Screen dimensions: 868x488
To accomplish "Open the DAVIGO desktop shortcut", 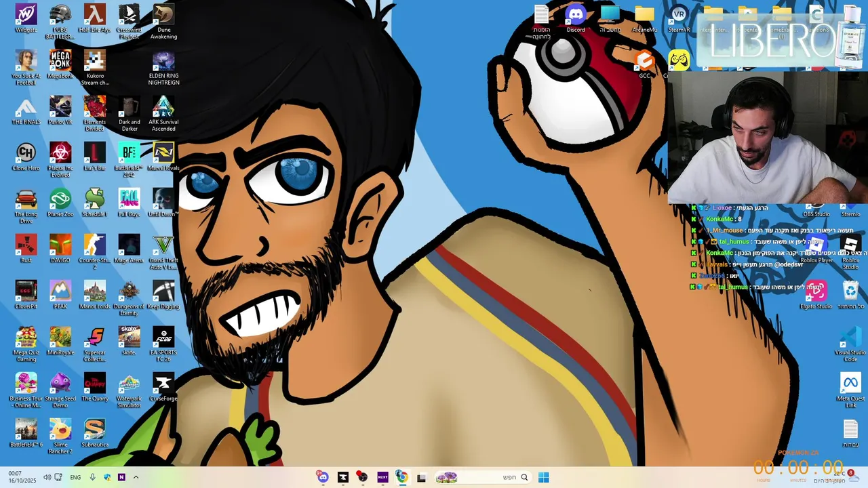I will point(60,249).
